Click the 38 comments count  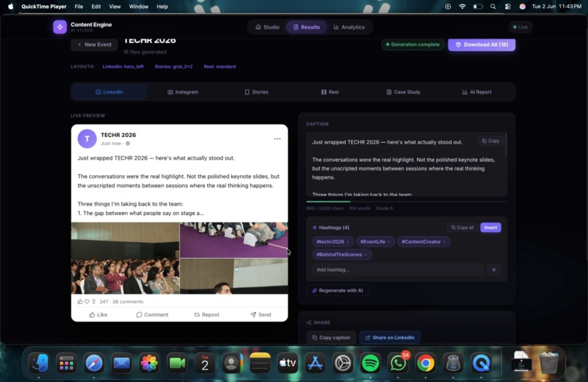pyautogui.click(x=128, y=301)
